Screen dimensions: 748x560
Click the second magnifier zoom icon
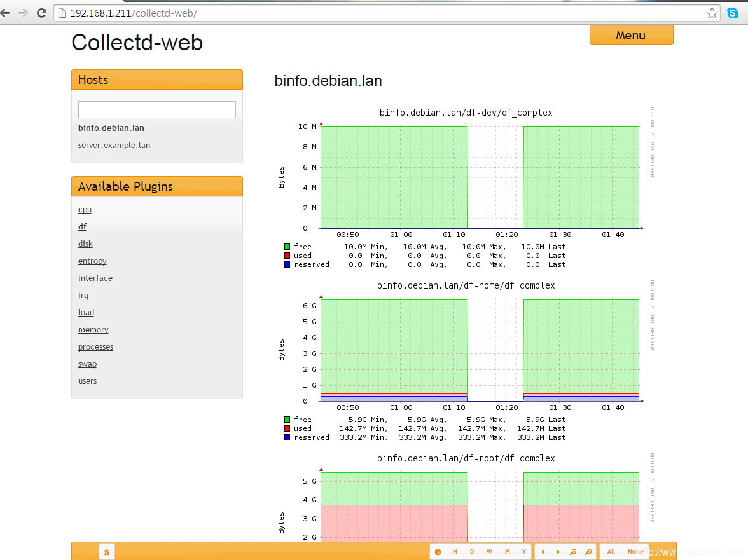pos(588,552)
